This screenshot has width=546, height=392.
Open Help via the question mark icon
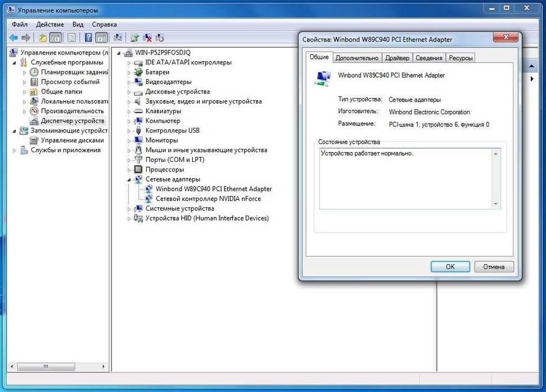(x=88, y=38)
